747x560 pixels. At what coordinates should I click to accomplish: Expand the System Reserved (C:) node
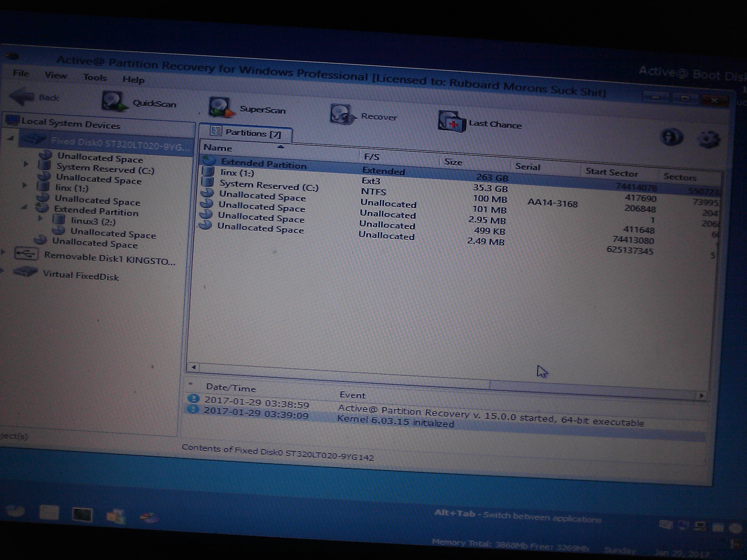click(x=26, y=164)
